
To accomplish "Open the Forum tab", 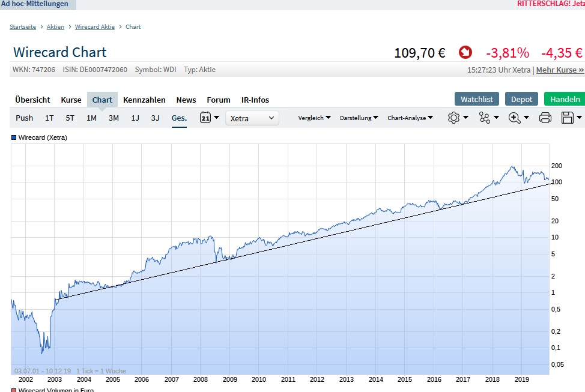I will [x=218, y=100].
